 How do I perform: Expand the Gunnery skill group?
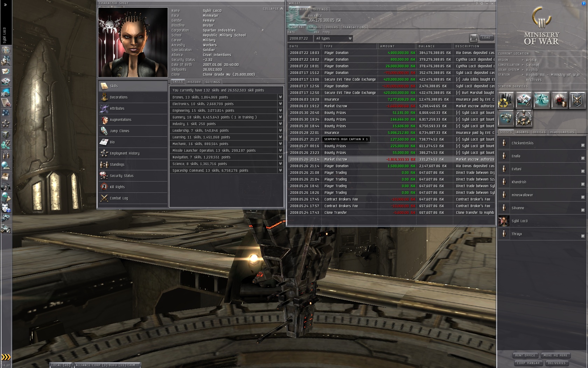(x=280, y=117)
